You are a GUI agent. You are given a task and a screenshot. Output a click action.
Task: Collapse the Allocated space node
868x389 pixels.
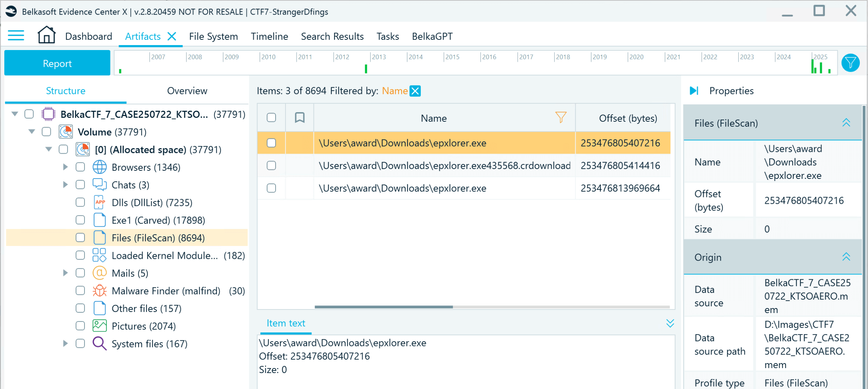pos(49,149)
